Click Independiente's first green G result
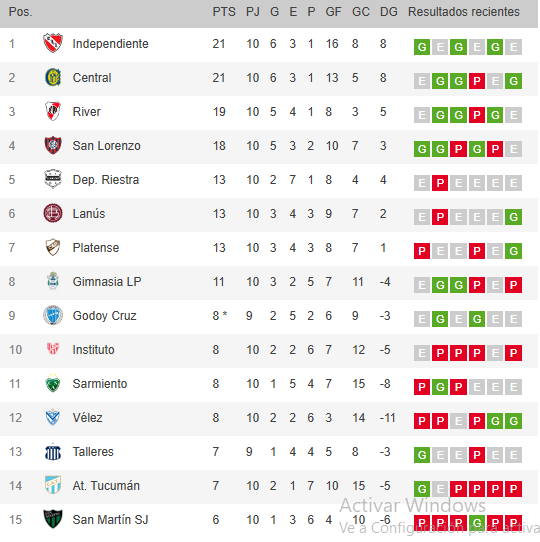540x542 pixels. coord(422,47)
